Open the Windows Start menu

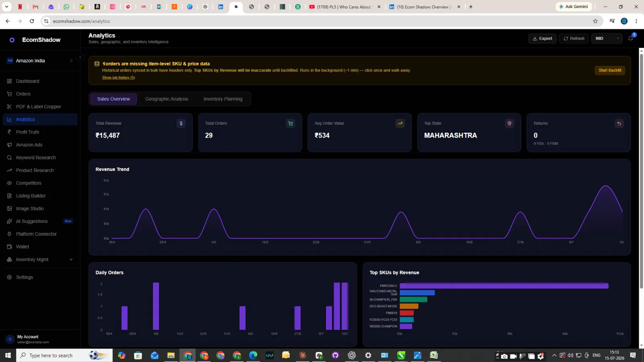click(x=8, y=356)
